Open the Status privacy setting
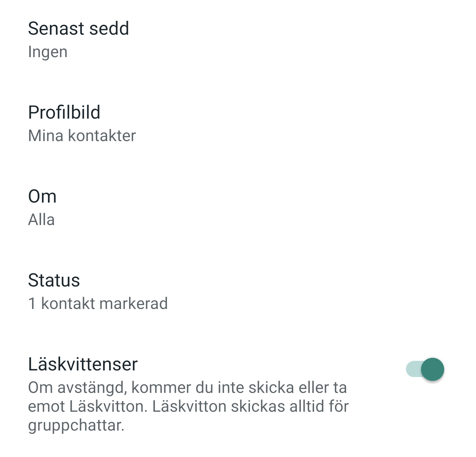 pos(238,291)
